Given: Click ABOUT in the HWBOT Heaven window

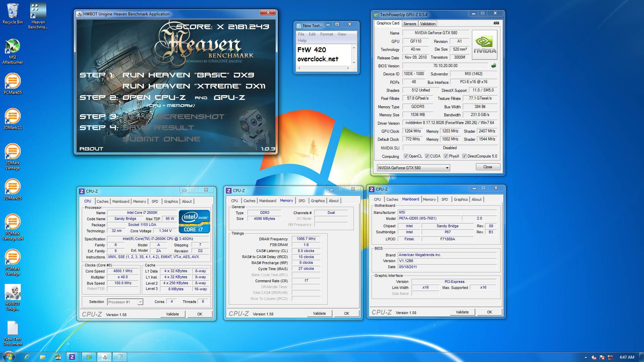Looking at the screenshot, I should pyautogui.click(x=91, y=149).
